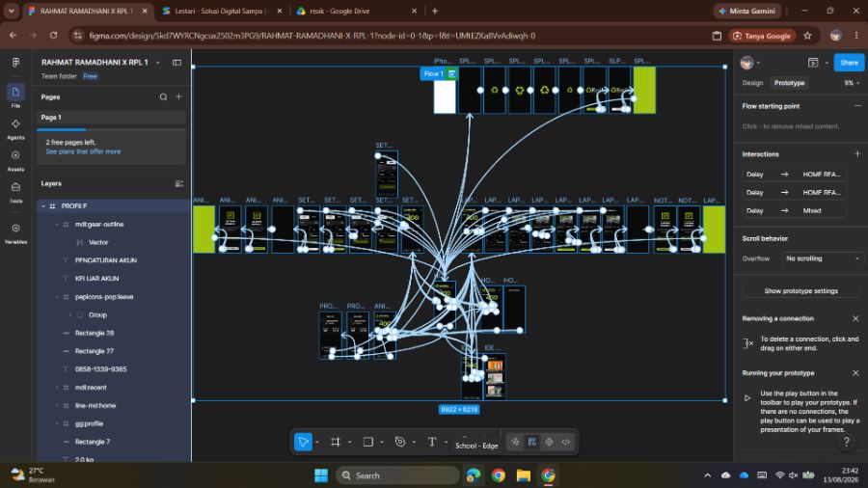Remove flow starting point minus icon
The width and height of the screenshot is (868, 488).
(x=857, y=106)
